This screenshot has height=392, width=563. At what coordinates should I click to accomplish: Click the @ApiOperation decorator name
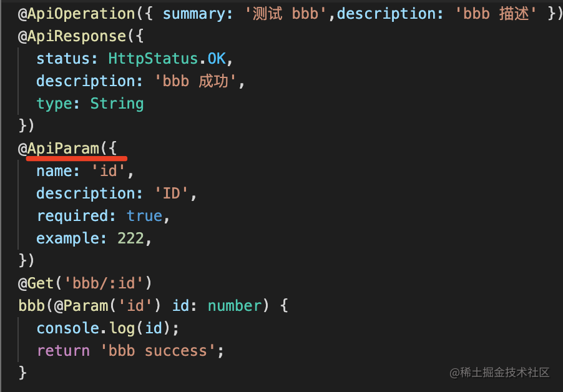[x=77, y=14]
